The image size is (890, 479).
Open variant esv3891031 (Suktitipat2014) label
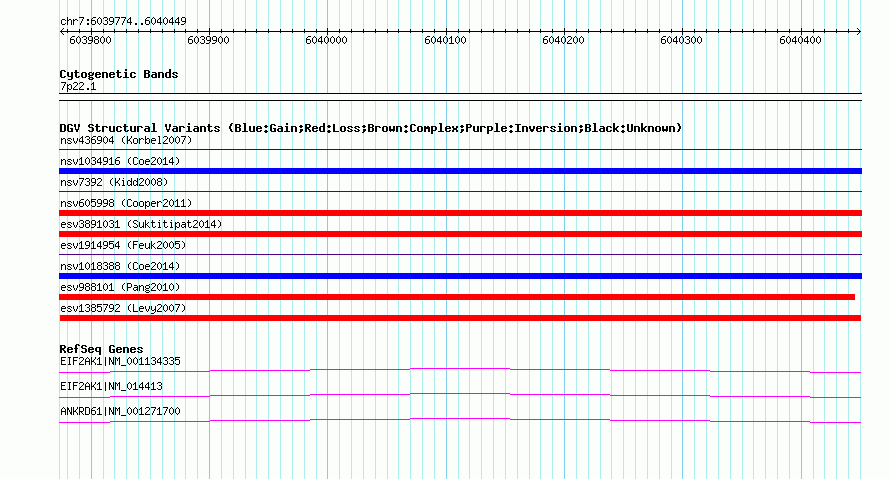click(141, 224)
